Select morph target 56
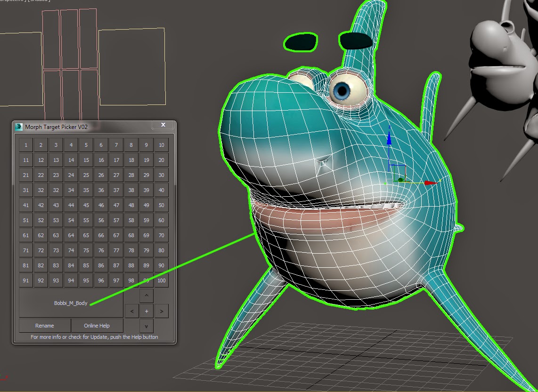The height and width of the screenshot is (392, 538). (101, 220)
